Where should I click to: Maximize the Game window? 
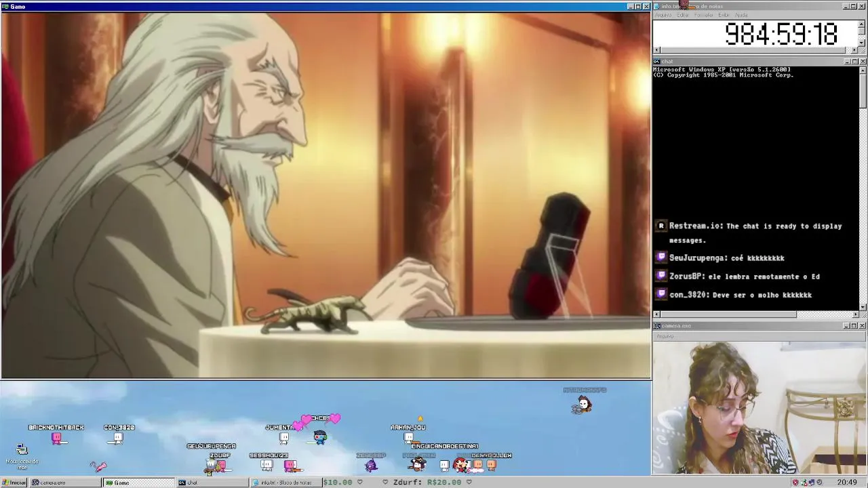(638, 6)
